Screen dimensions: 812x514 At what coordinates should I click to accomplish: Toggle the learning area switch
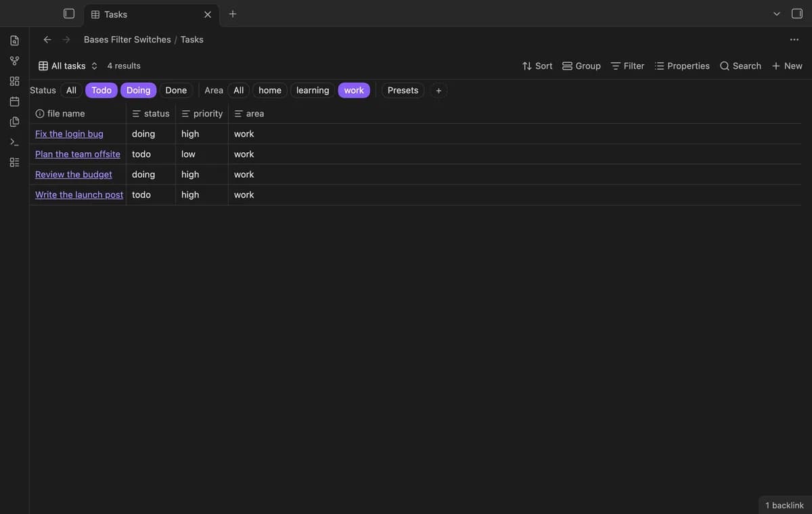pos(313,91)
